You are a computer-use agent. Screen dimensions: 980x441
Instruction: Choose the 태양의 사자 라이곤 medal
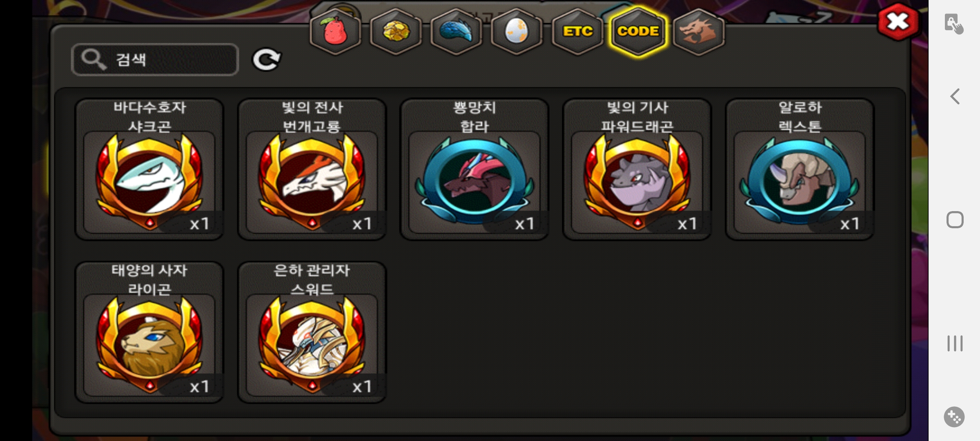(149, 332)
